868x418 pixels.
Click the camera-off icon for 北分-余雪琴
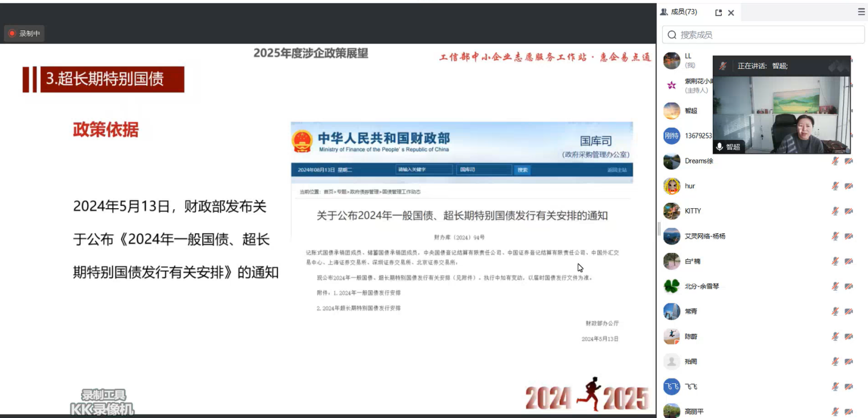coord(848,286)
